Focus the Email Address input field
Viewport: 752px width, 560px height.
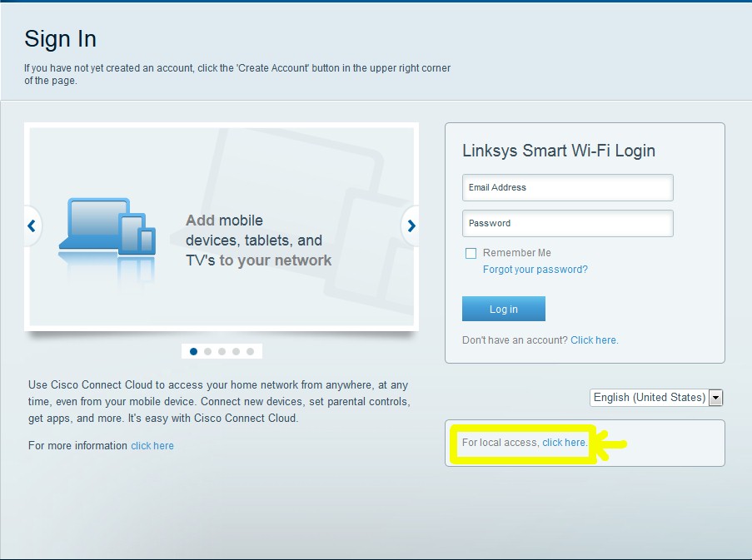pyautogui.click(x=568, y=188)
